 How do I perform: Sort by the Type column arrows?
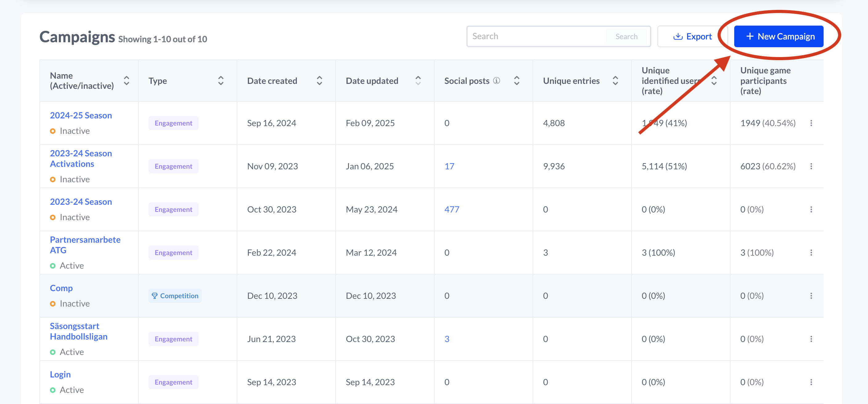tap(221, 80)
